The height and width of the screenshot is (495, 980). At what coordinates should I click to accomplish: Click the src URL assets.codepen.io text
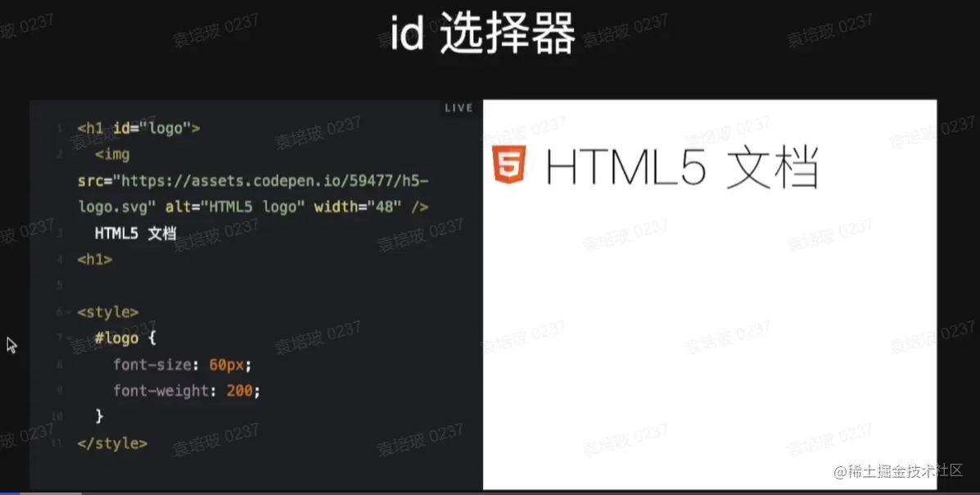coord(253,194)
